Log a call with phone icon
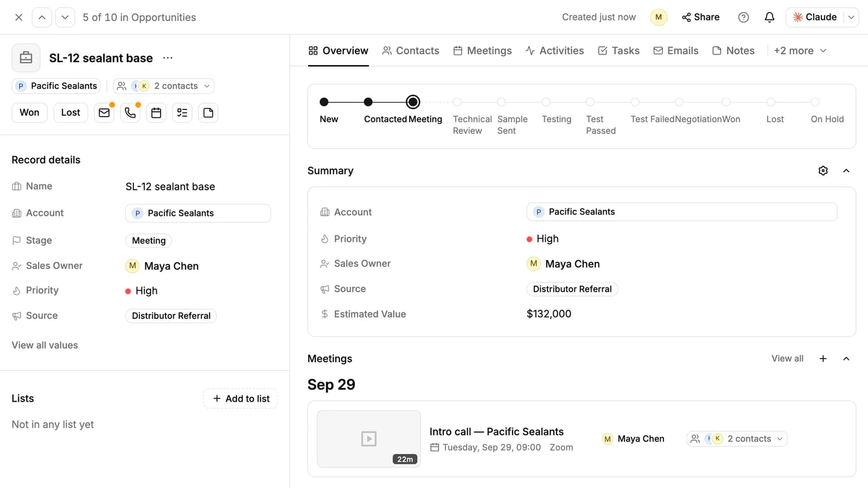The height and width of the screenshot is (488, 868). [130, 113]
